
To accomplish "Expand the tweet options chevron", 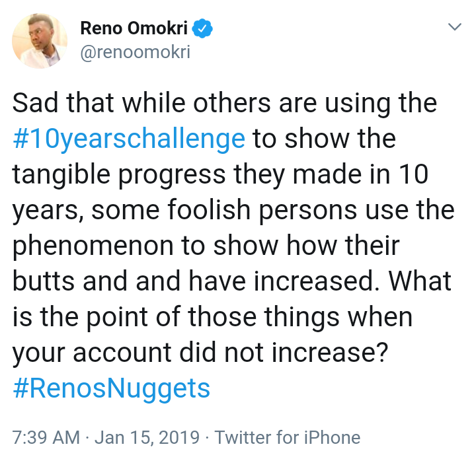I will 455,27.
